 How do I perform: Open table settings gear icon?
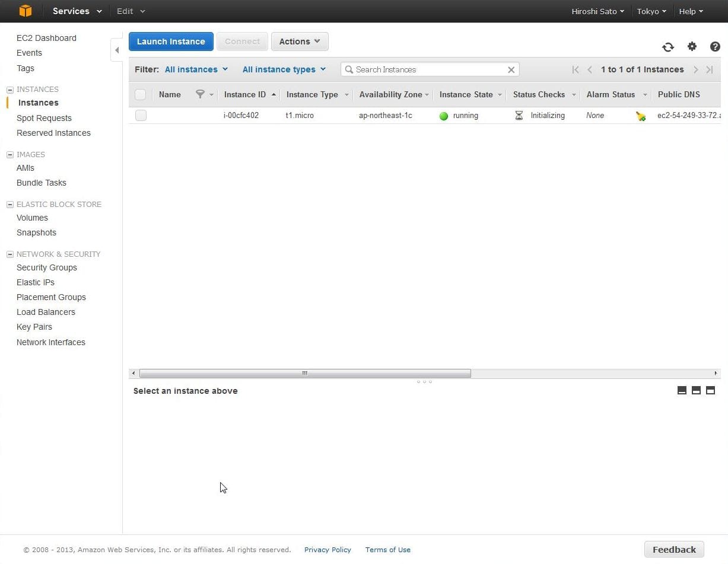click(692, 47)
